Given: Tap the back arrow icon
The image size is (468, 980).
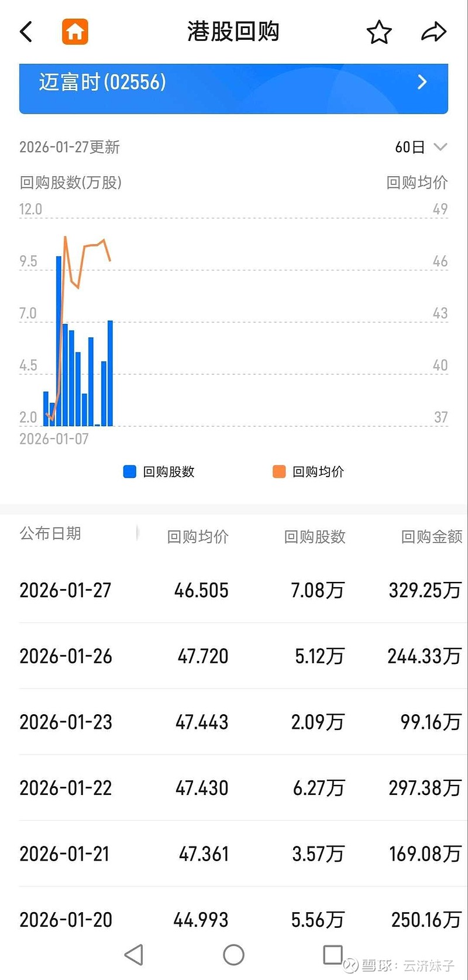Looking at the screenshot, I should (x=26, y=32).
